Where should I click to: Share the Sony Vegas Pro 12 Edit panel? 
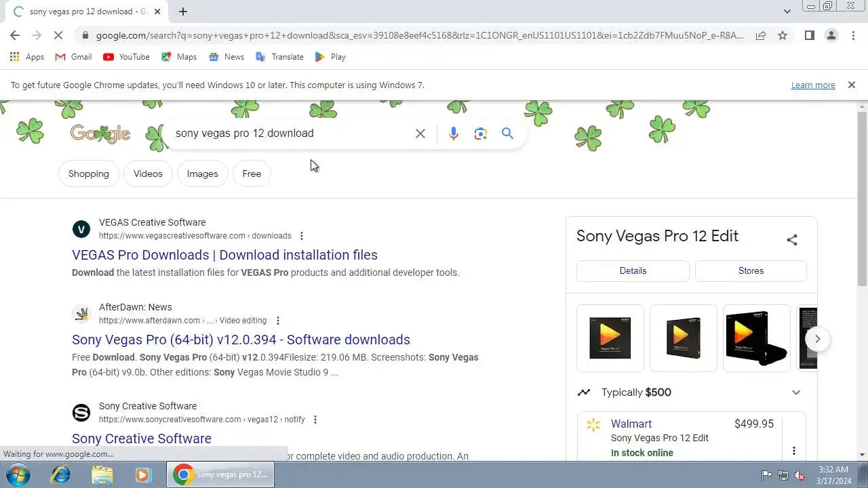[x=792, y=239]
